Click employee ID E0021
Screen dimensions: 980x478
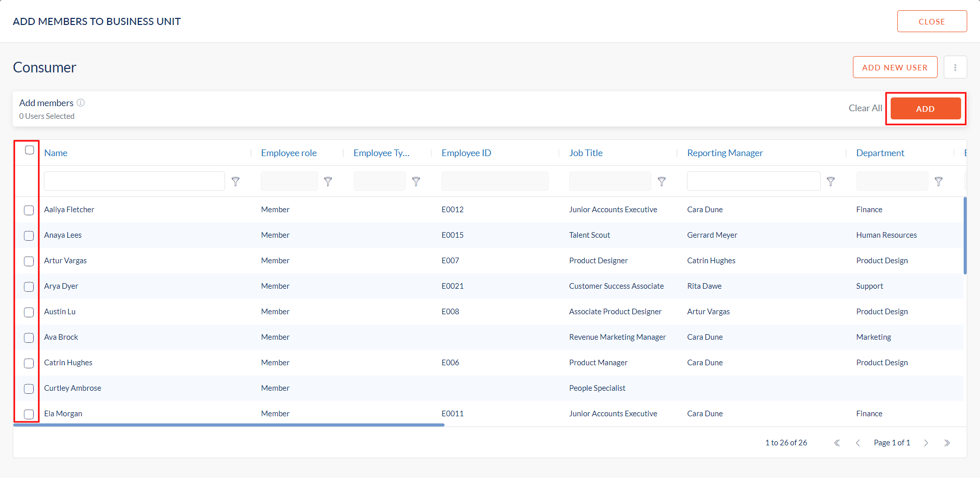point(452,286)
